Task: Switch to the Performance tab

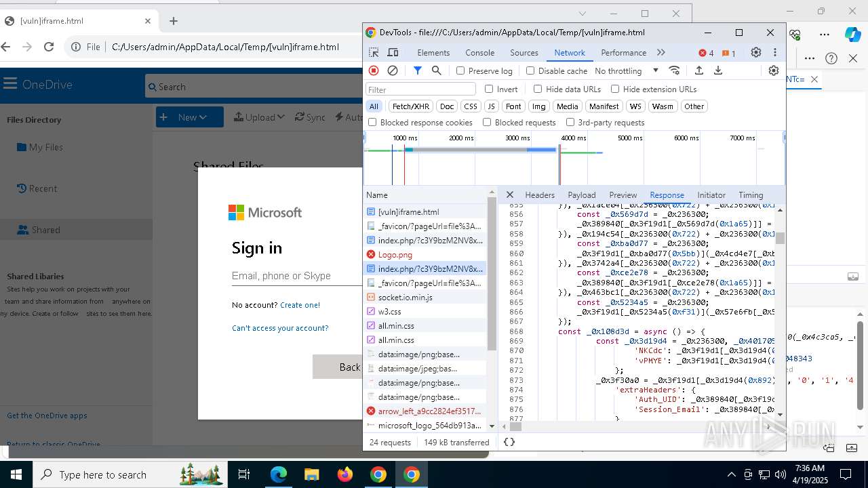Action: click(x=623, y=53)
